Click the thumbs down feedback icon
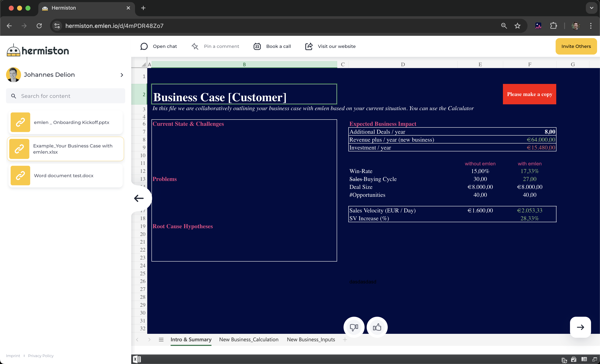The height and width of the screenshot is (364, 600). point(354,327)
